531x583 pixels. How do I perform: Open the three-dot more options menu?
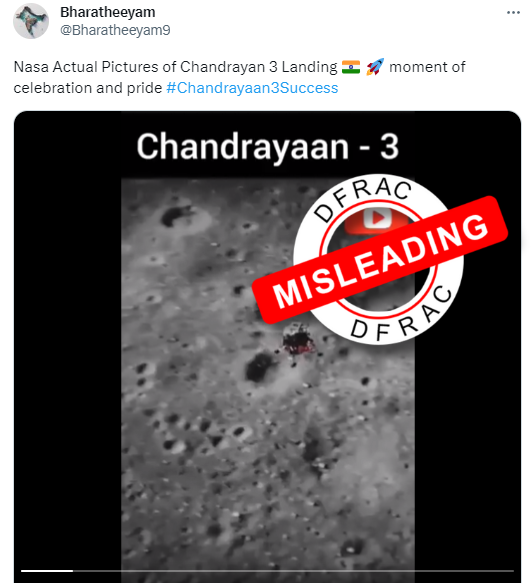(x=513, y=13)
